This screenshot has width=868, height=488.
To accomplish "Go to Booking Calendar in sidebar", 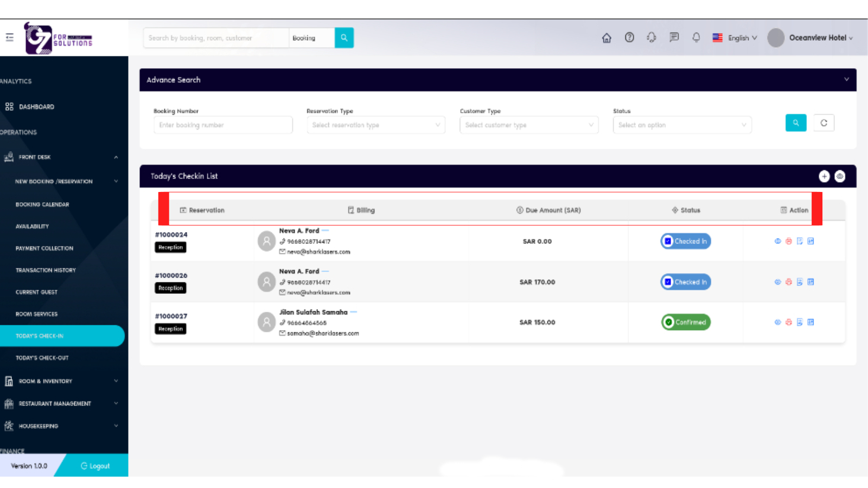I will pos(42,204).
